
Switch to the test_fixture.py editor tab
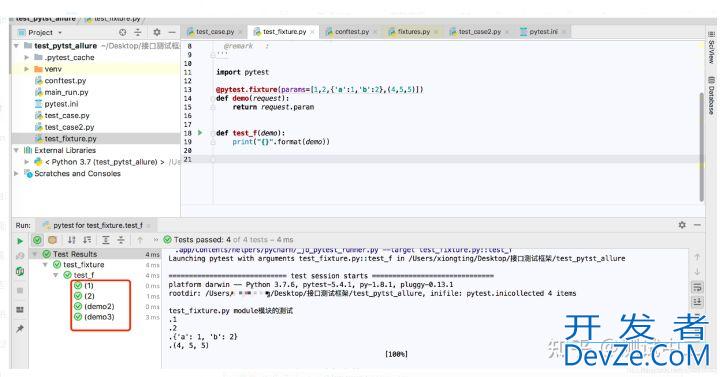tap(284, 32)
